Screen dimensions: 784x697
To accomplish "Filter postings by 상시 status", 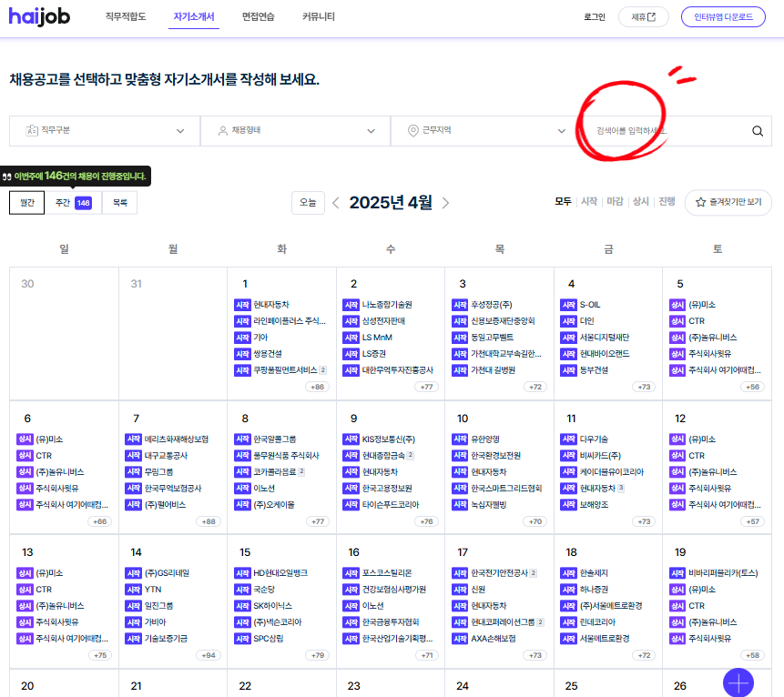I will (641, 201).
